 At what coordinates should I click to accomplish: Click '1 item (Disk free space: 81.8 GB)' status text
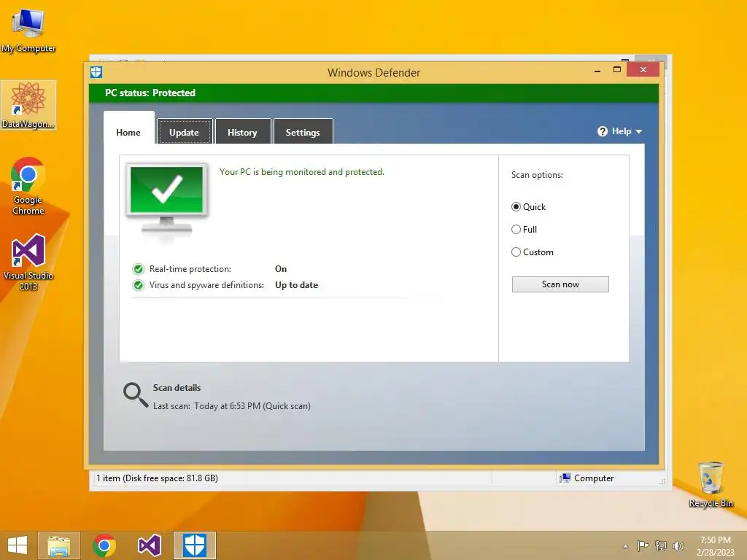(158, 478)
